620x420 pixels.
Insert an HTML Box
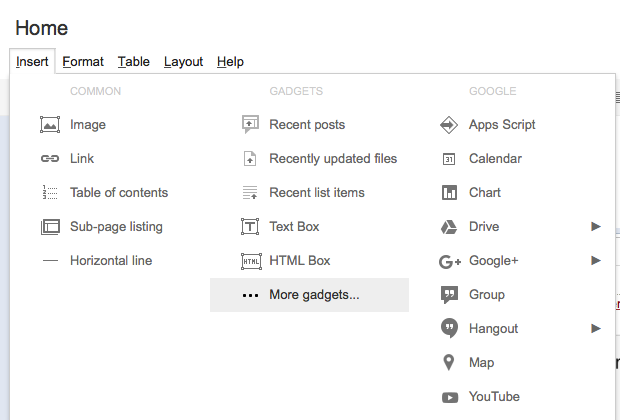[299, 261]
